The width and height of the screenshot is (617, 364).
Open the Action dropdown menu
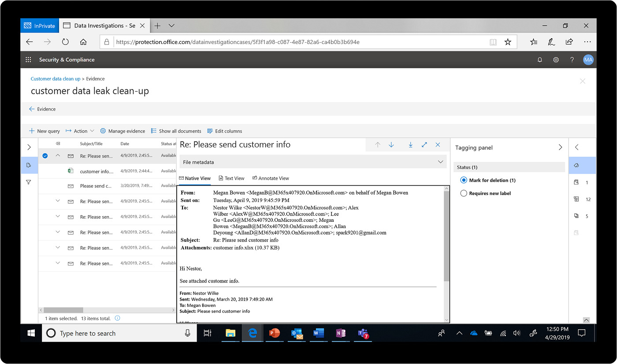80,131
